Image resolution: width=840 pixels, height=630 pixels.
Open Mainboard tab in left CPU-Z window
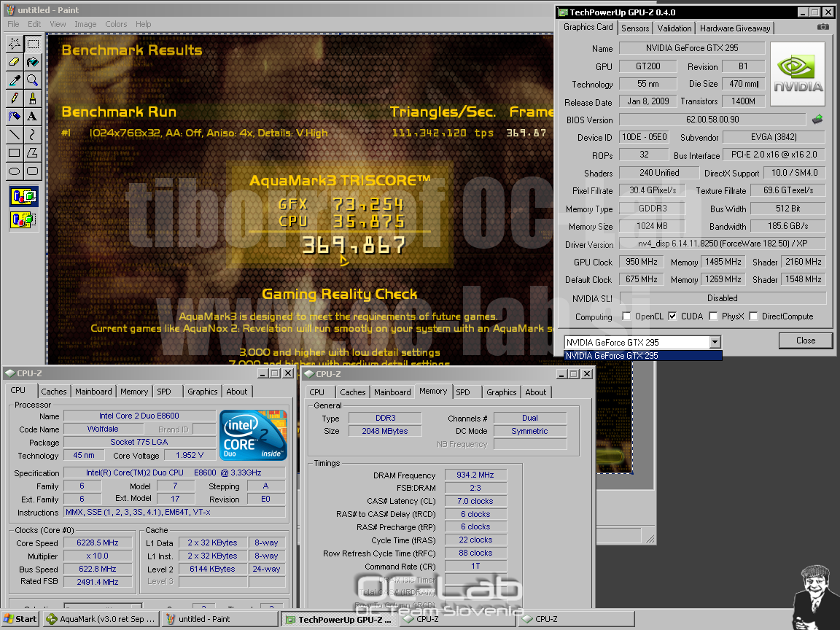click(x=94, y=392)
